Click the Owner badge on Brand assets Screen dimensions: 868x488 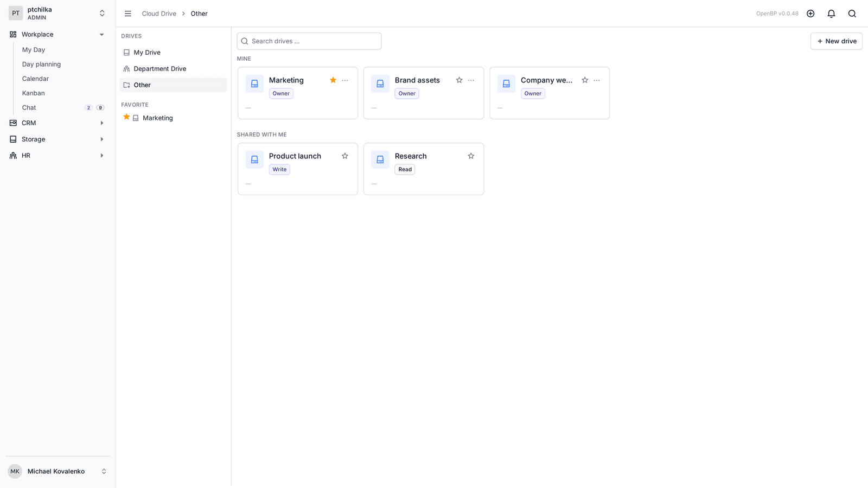(407, 94)
